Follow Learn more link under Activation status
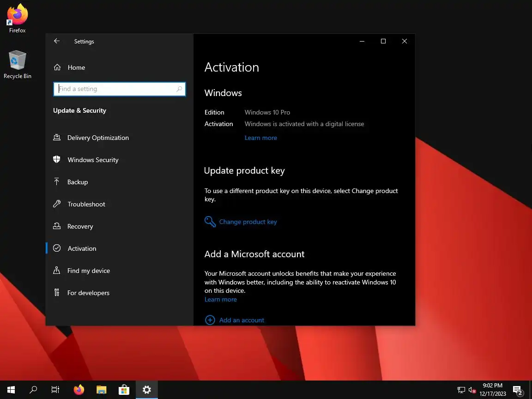 point(260,138)
